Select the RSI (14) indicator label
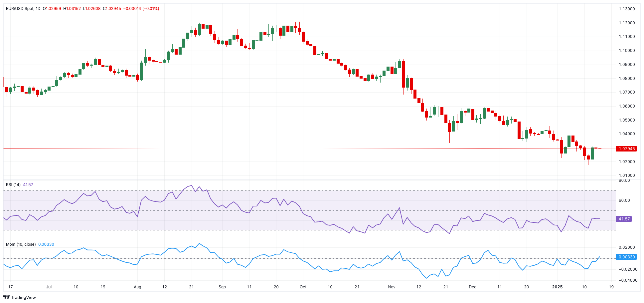 click(x=13, y=185)
